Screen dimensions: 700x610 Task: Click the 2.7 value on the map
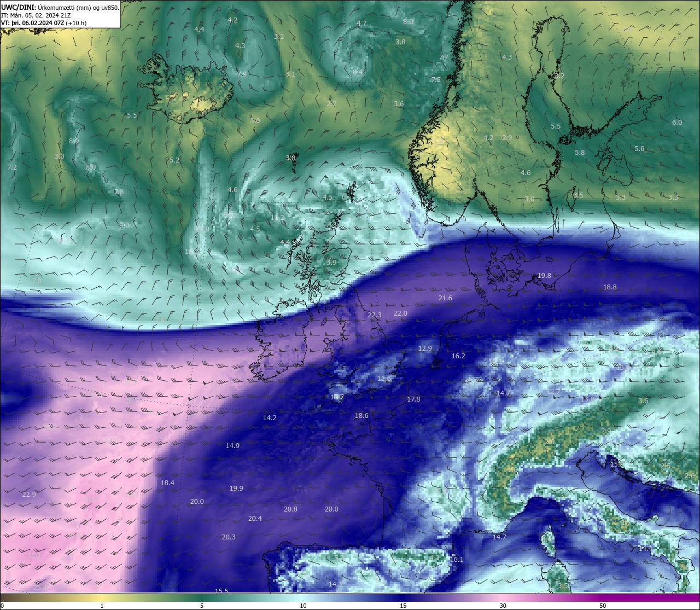point(331,104)
